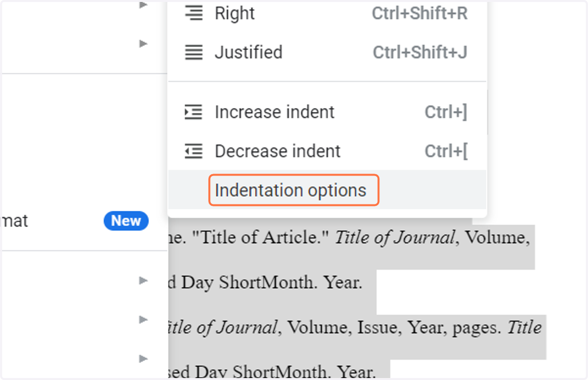The image size is (588, 380).
Task: Click the blue New badge
Action: click(126, 221)
